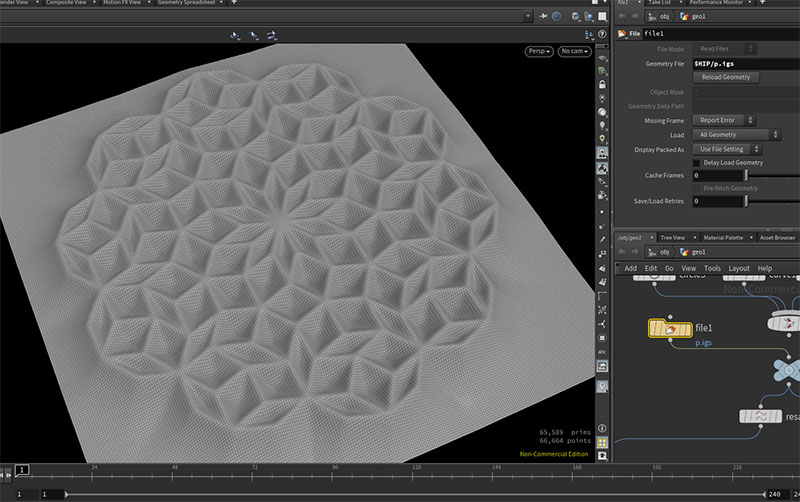Click the select tool icon above viewport

235,35
